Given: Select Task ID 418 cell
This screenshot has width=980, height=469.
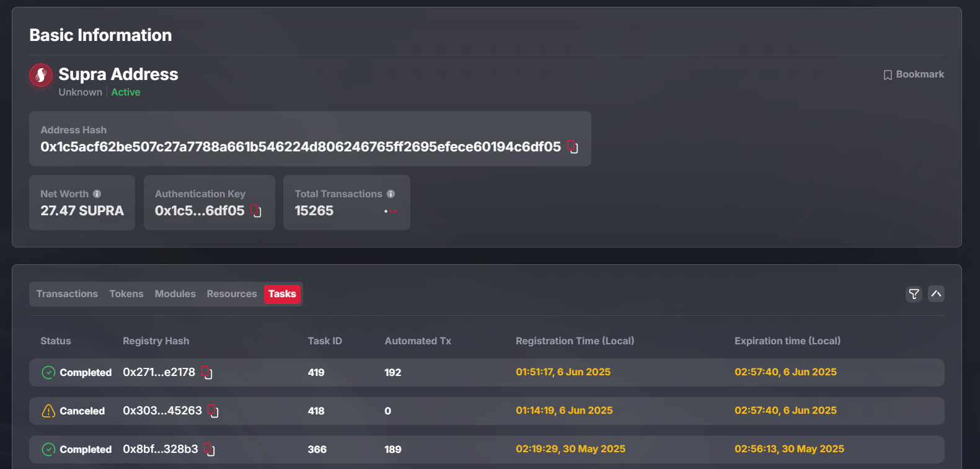Looking at the screenshot, I should click(316, 411).
